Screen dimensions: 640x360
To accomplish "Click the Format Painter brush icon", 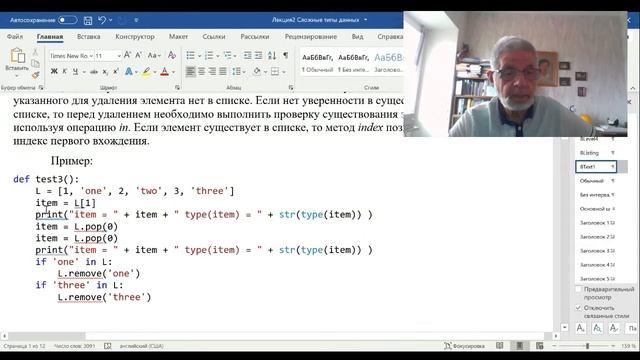I will pyautogui.click(x=36, y=74).
